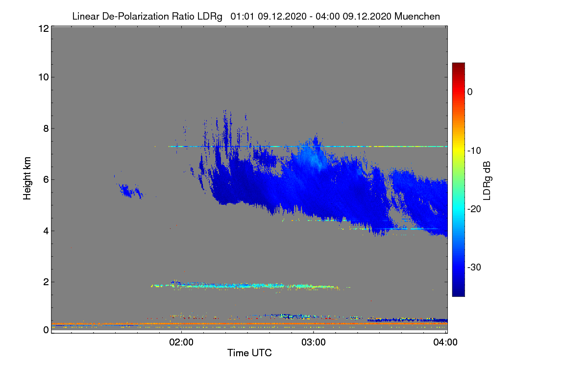
Task: Click the colorbar value label '0'
Action: (x=470, y=92)
